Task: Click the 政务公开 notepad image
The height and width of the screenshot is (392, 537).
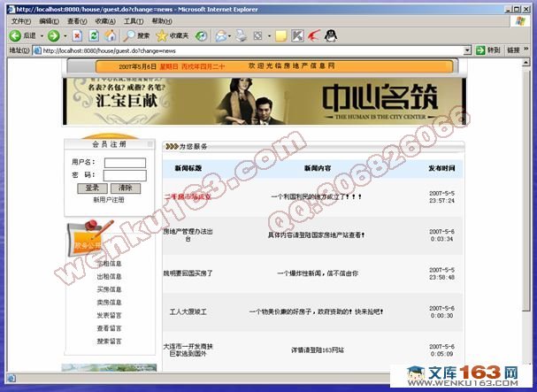Action: 88,239
